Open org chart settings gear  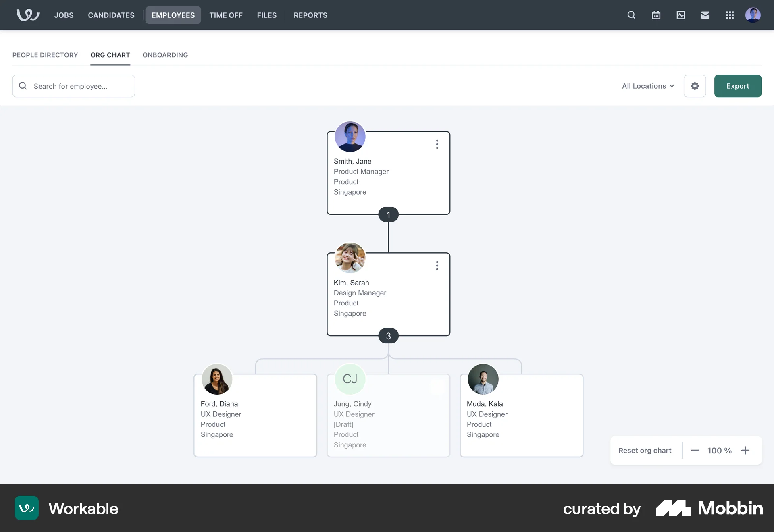[695, 86]
